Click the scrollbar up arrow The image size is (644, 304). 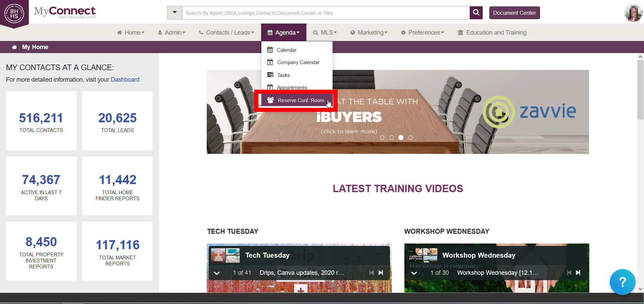(640, 57)
